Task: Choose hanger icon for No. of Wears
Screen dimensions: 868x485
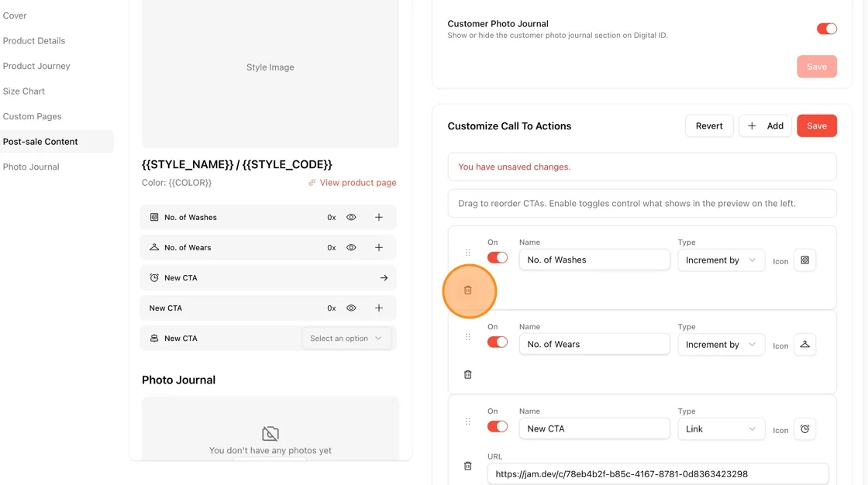Action: [x=805, y=344]
